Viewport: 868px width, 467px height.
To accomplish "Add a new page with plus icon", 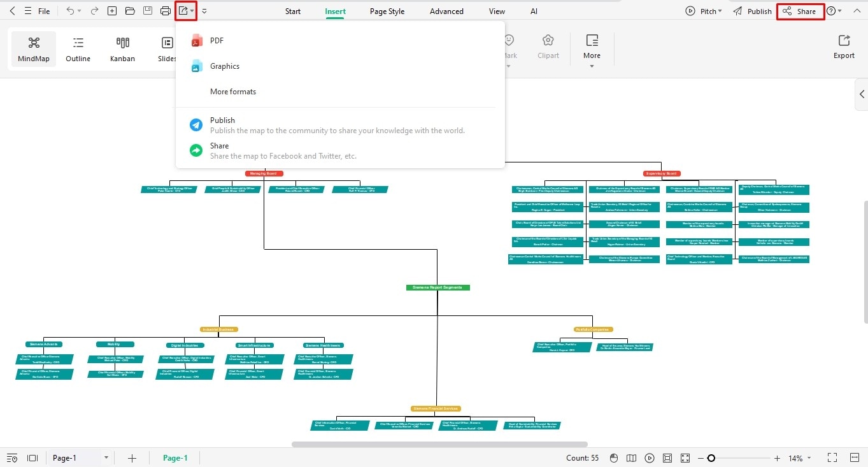I will pyautogui.click(x=132, y=458).
